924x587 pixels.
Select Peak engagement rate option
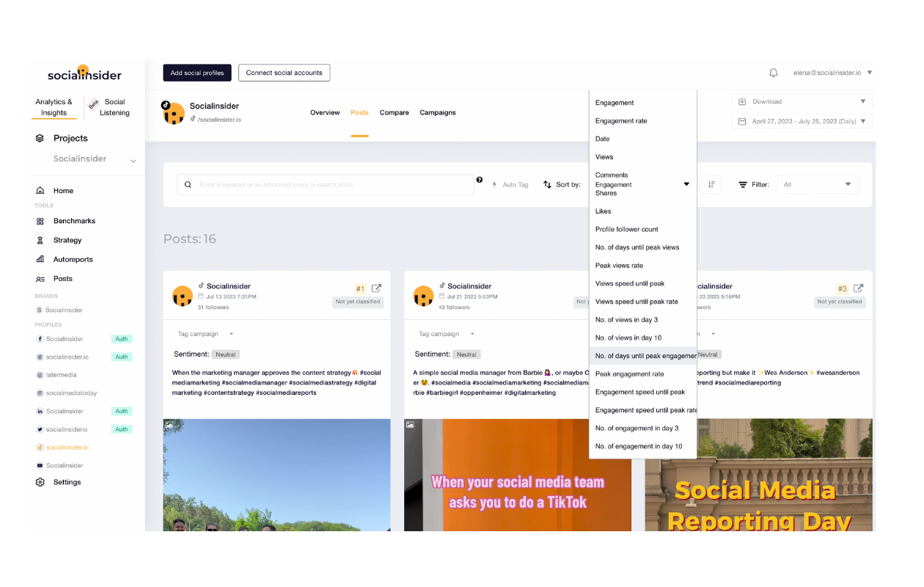[x=642, y=374]
